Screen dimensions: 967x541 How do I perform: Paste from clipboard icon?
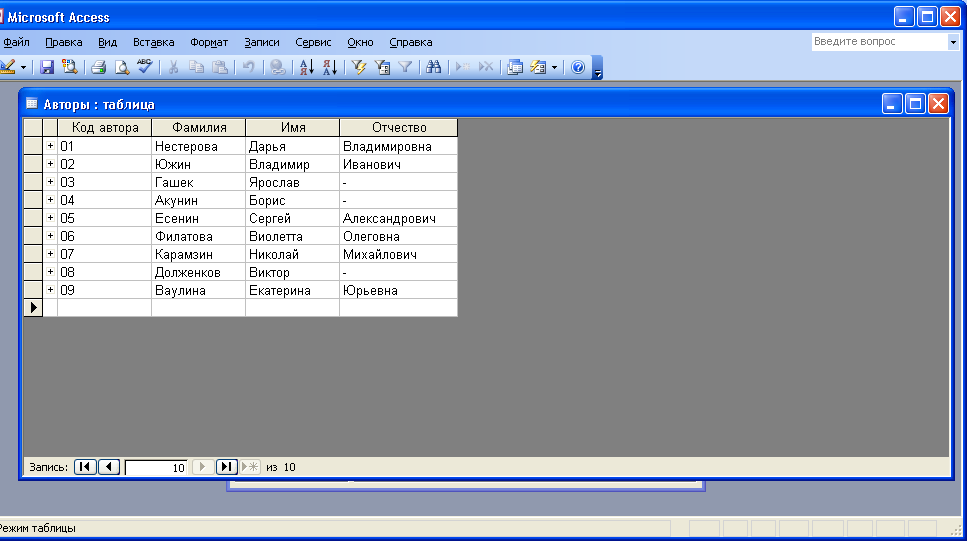pos(220,67)
